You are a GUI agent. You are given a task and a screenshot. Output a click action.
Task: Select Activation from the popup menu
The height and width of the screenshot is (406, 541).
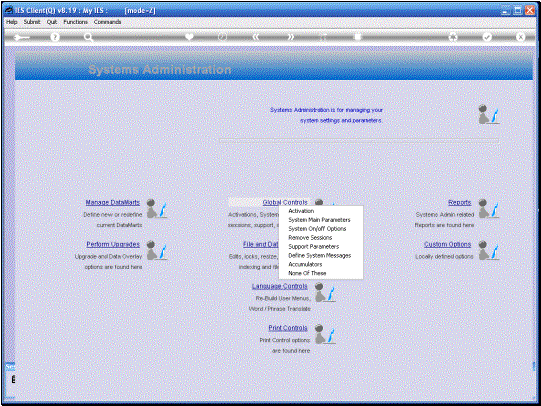[x=301, y=211]
